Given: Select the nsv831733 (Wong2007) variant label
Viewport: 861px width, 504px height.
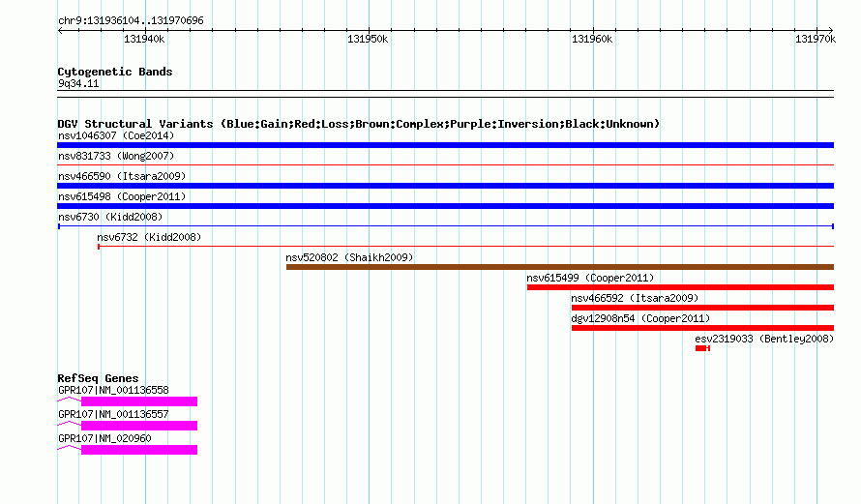Looking at the screenshot, I should tap(116, 156).
